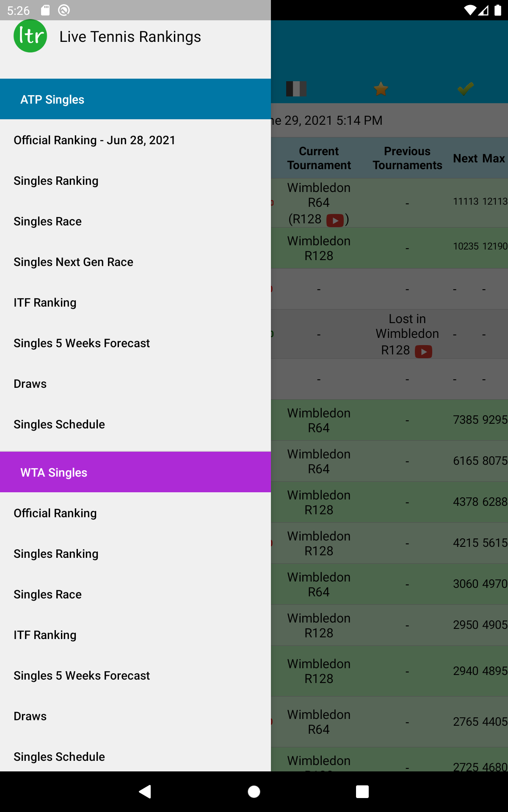Play video icon in Wimbledon R64 (R128) row
The height and width of the screenshot is (812, 508).
335,220
